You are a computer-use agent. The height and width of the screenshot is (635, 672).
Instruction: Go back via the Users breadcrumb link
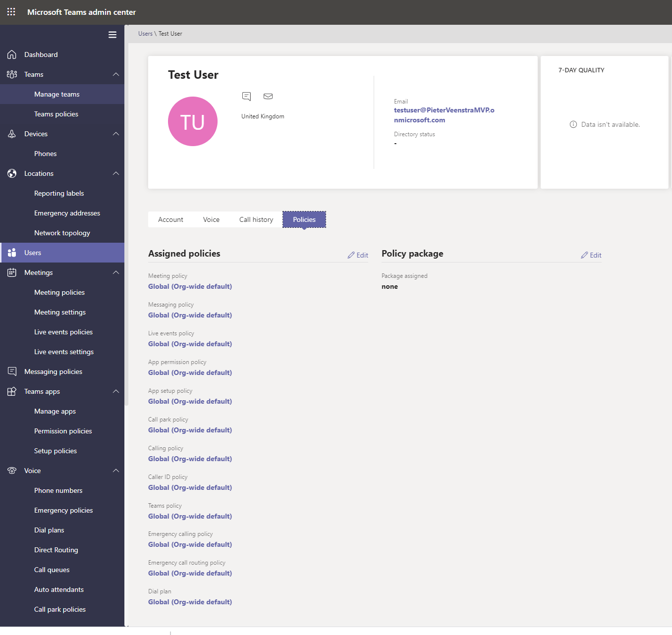click(x=145, y=34)
